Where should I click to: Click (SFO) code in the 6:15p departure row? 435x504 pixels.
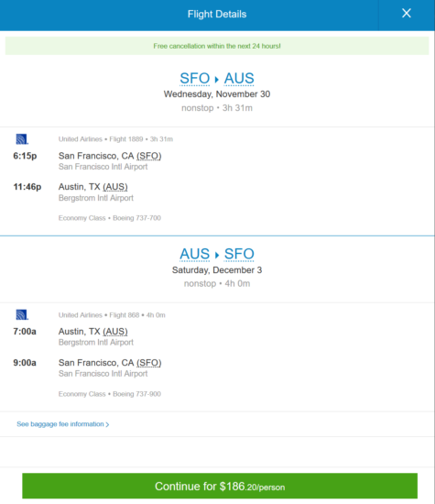click(x=148, y=156)
